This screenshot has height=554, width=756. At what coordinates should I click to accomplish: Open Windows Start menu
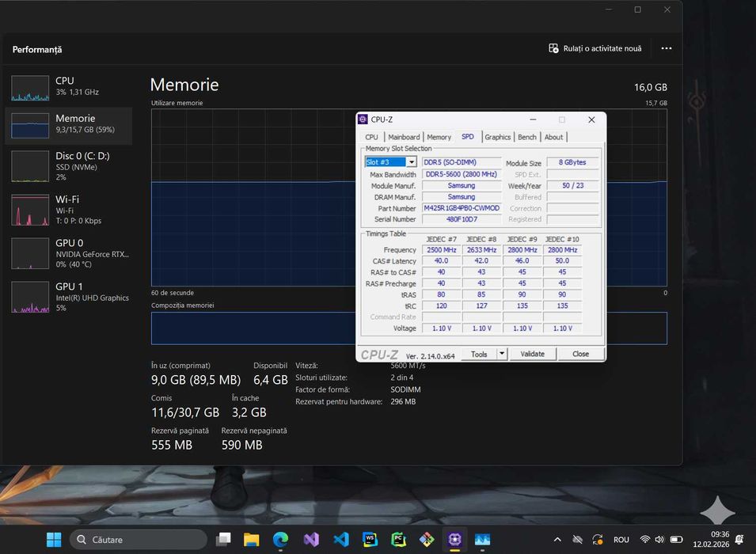(54, 540)
